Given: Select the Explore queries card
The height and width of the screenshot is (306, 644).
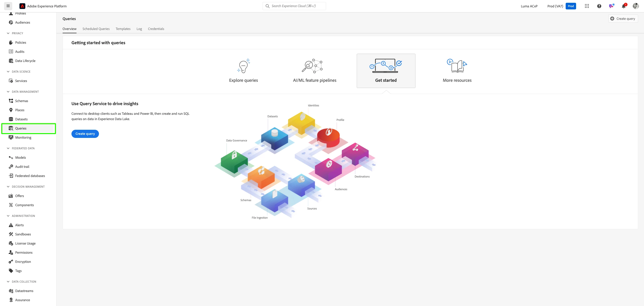Looking at the screenshot, I should pos(243,71).
